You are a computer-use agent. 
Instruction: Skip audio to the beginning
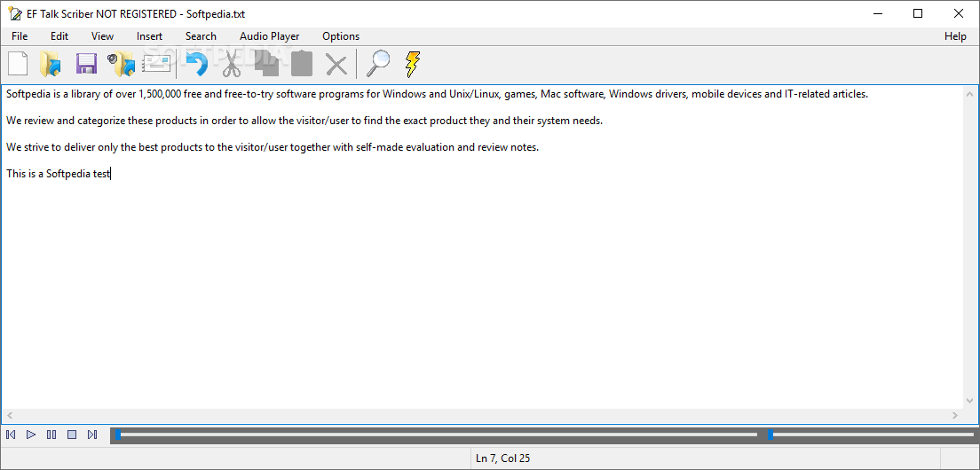pos(11,435)
